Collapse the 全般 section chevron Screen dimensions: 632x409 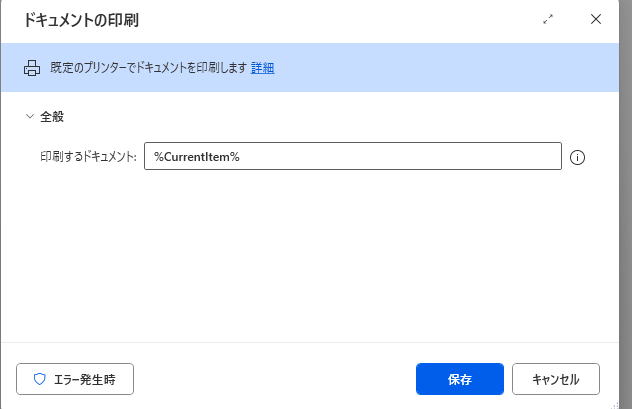[30, 116]
